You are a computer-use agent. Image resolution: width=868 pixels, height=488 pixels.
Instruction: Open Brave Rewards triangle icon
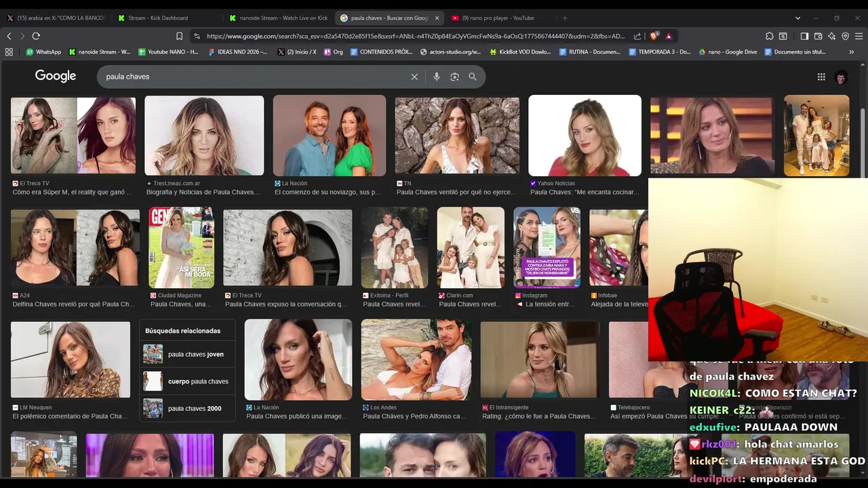pyautogui.click(x=669, y=36)
